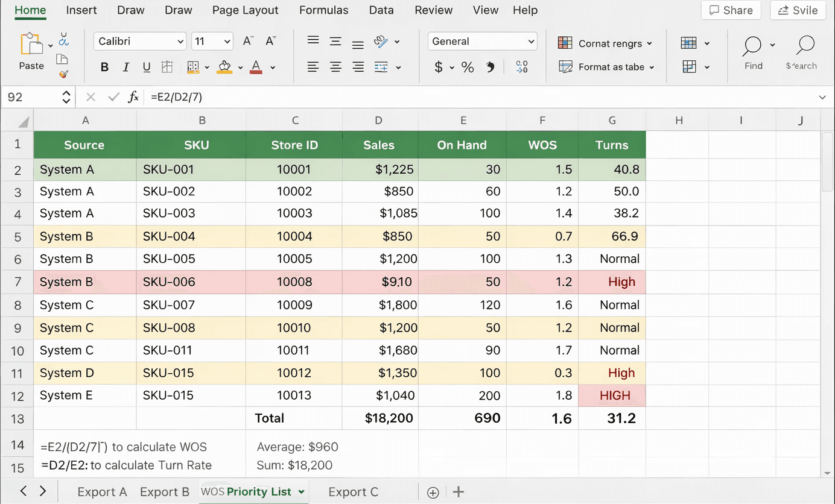Expand the formula bar chevron
Image resolution: width=835 pixels, height=504 pixels.
[x=822, y=97]
